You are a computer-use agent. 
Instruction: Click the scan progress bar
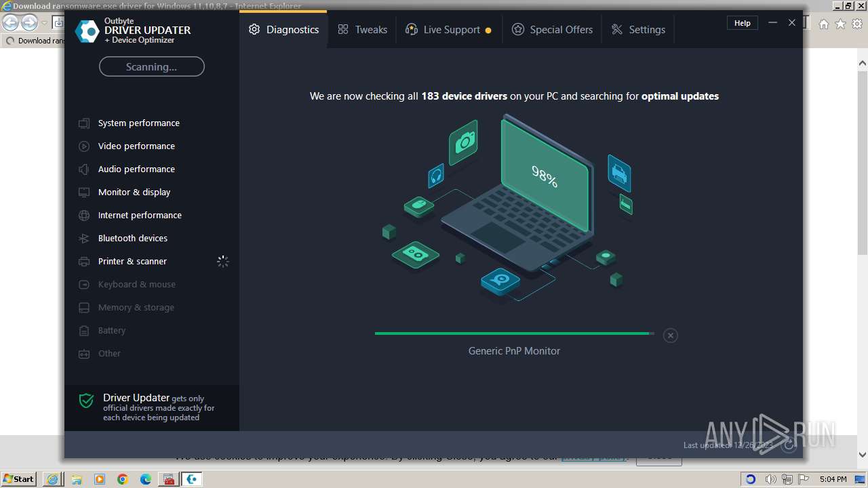point(515,333)
